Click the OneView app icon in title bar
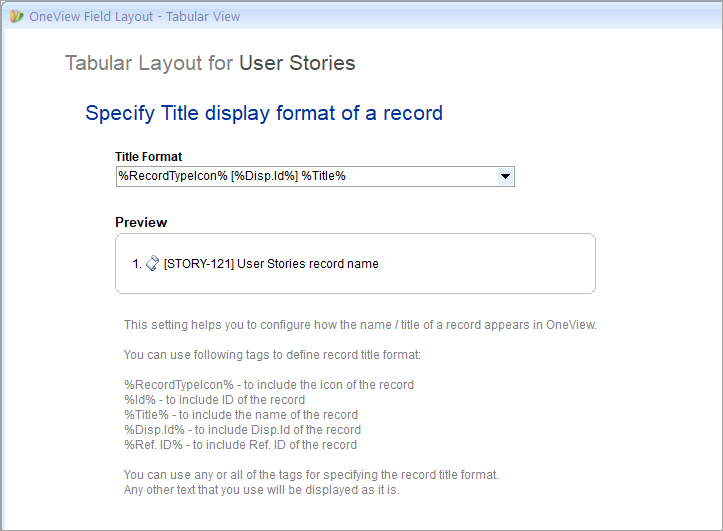Image resolution: width=723 pixels, height=531 pixels. coord(16,17)
